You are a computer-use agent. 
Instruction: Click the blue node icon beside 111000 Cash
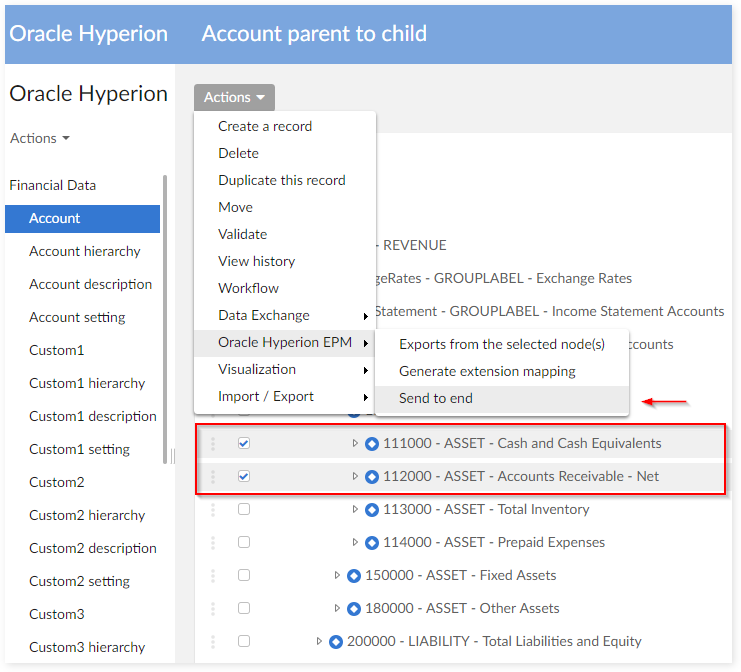tap(372, 443)
